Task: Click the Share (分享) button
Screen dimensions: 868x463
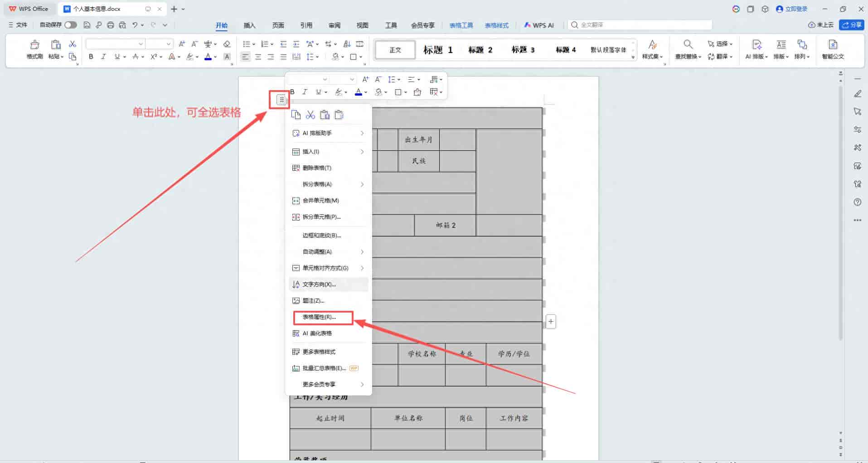Action: click(851, 25)
